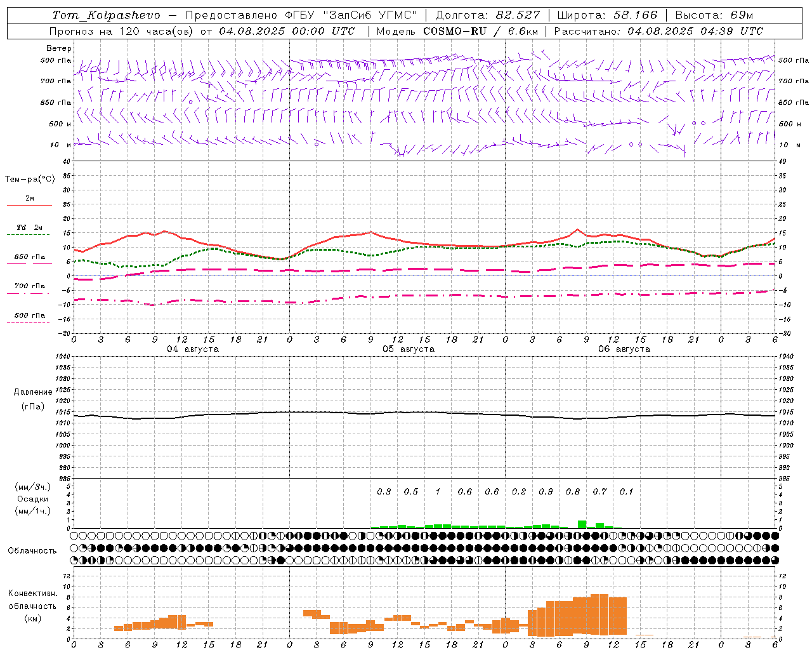This screenshot has width=812, height=650.
Task: Click the 0.3 precipitation amount value
Action: click(x=384, y=491)
